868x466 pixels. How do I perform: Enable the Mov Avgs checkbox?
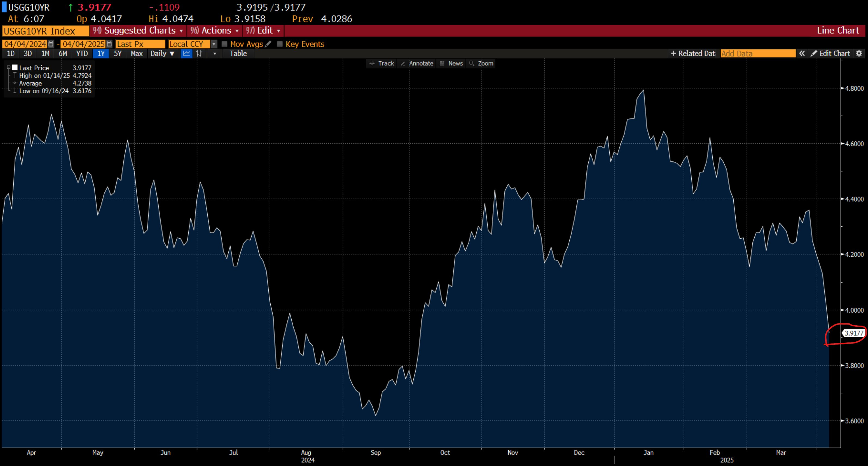[x=224, y=44]
